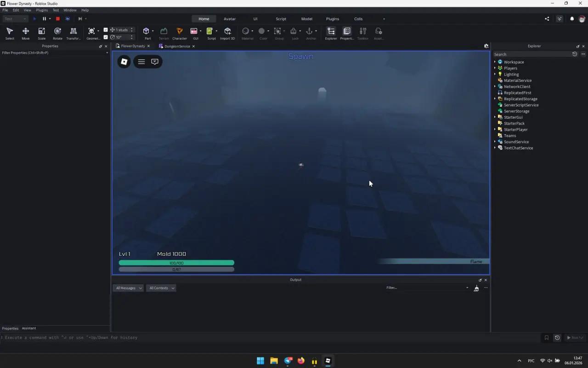Open the Plugins menu in menu bar
The height and width of the screenshot is (368, 588).
(x=42, y=10)
